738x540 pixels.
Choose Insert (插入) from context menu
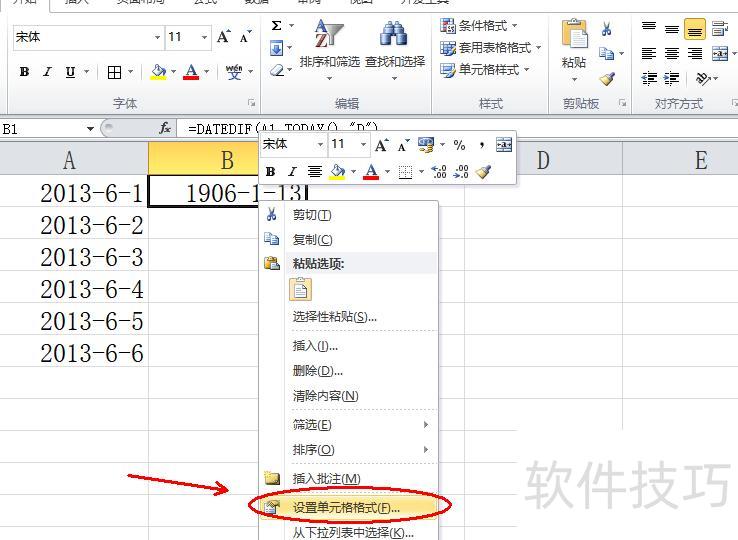[x=349, y=346]
